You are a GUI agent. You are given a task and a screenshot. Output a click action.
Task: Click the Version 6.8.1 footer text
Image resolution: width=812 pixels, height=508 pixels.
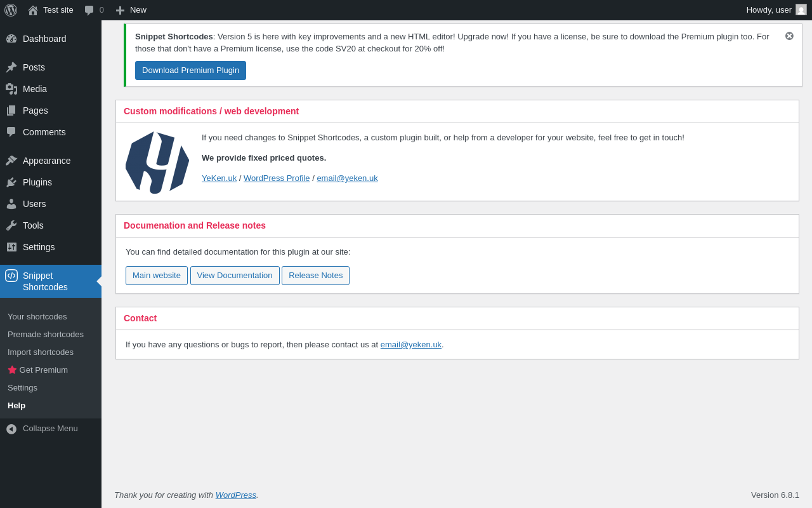click(775, 495)
